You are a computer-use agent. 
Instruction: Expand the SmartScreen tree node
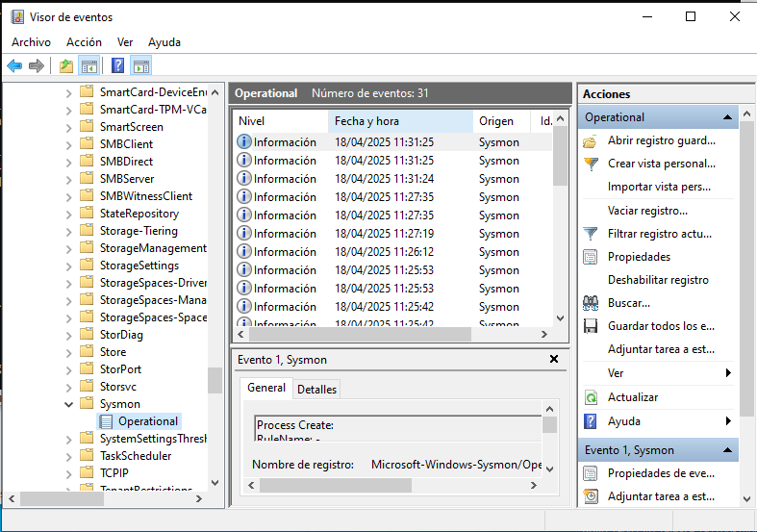(69, 127)
